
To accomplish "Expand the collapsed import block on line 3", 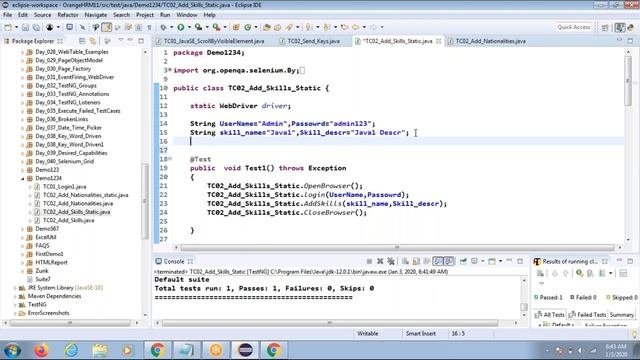I will point(170,70).
